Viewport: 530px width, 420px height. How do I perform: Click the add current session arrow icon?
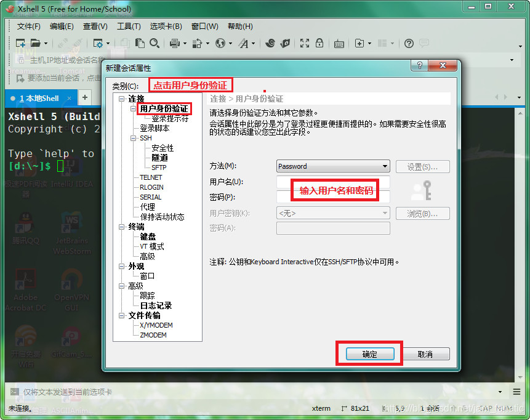point(20,78)
